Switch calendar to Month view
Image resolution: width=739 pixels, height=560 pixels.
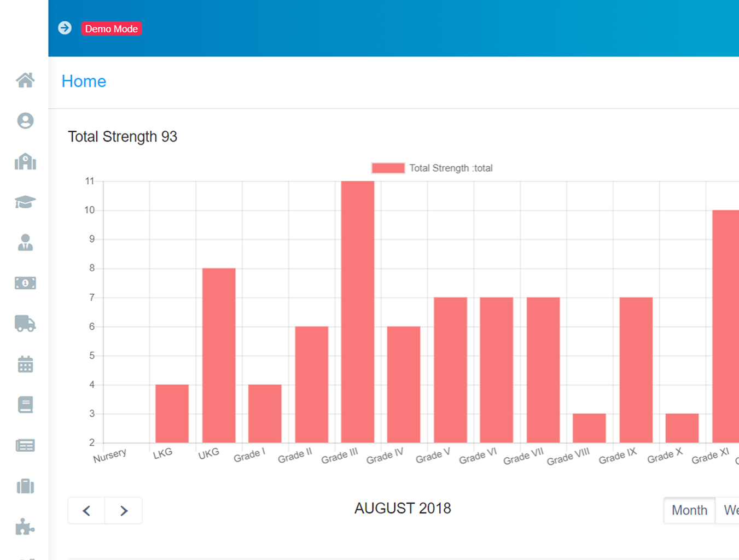pyautogui.click(x=689, y=510)
